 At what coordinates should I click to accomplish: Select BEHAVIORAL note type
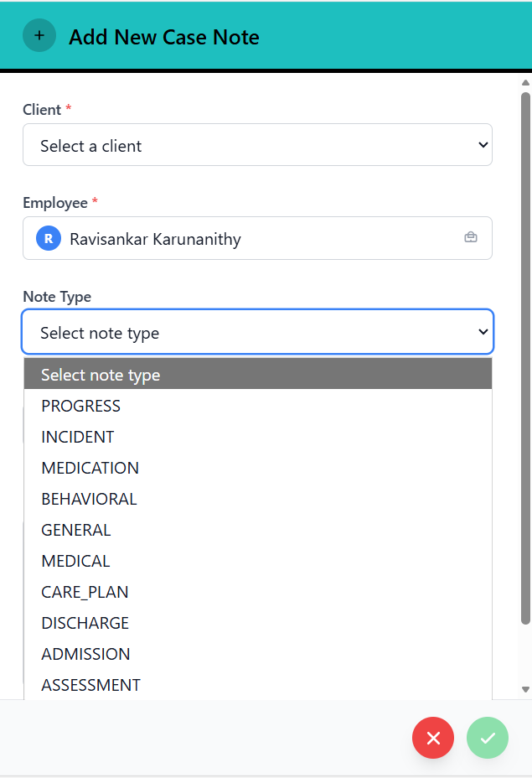pyautogui.click(x=89, y=499)
